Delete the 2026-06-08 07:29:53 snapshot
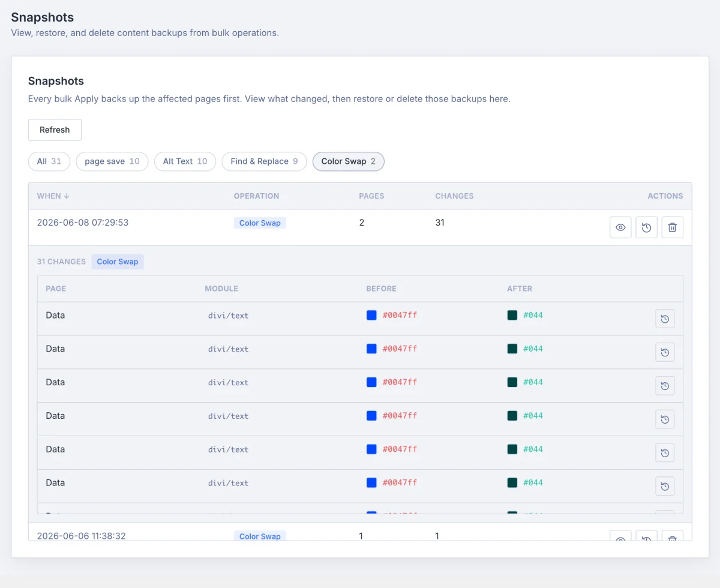The width and height of the screenshot is (720, 588). [x=672, y=227]
